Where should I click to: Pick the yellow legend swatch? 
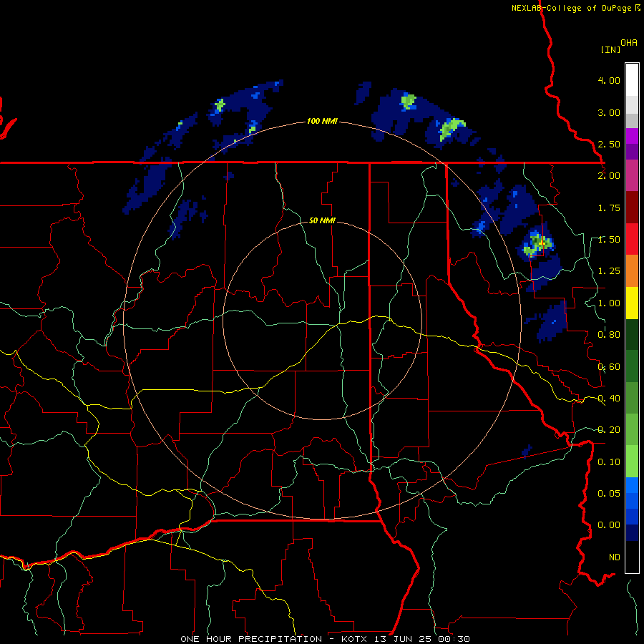(632, 303)
